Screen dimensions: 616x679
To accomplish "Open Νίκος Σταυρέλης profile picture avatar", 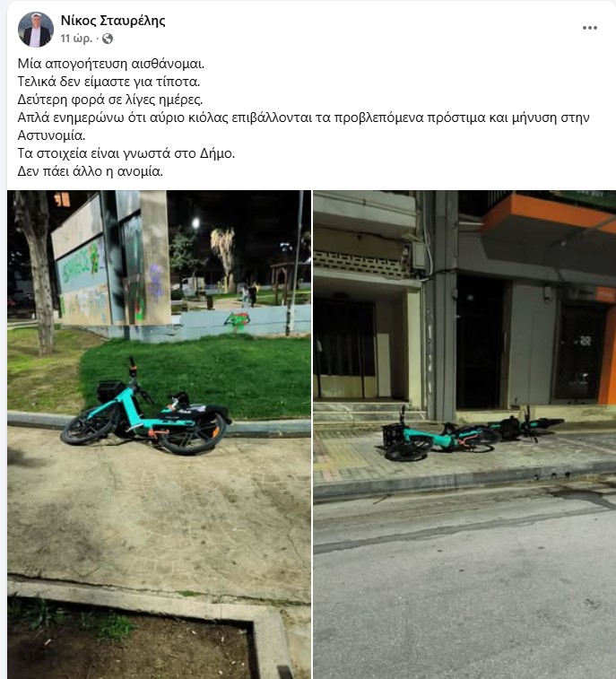I will pos(36,30).
